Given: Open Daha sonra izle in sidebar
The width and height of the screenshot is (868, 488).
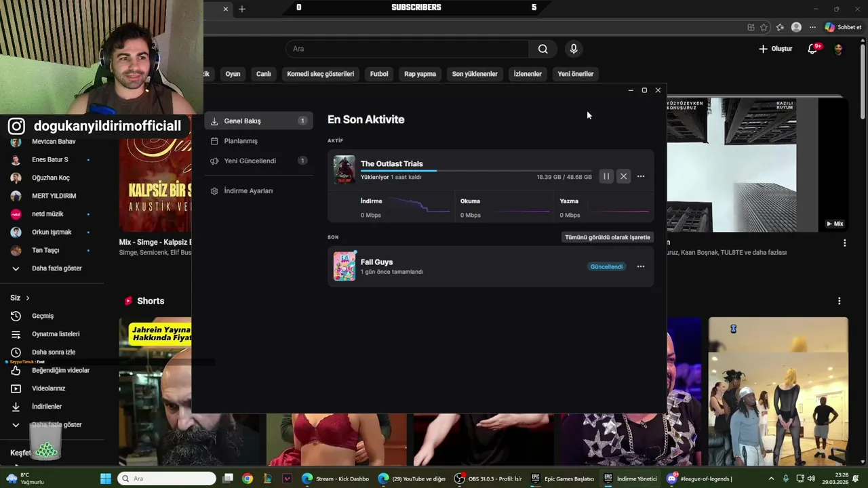Looking at the screenshot, I should point(52,352).
